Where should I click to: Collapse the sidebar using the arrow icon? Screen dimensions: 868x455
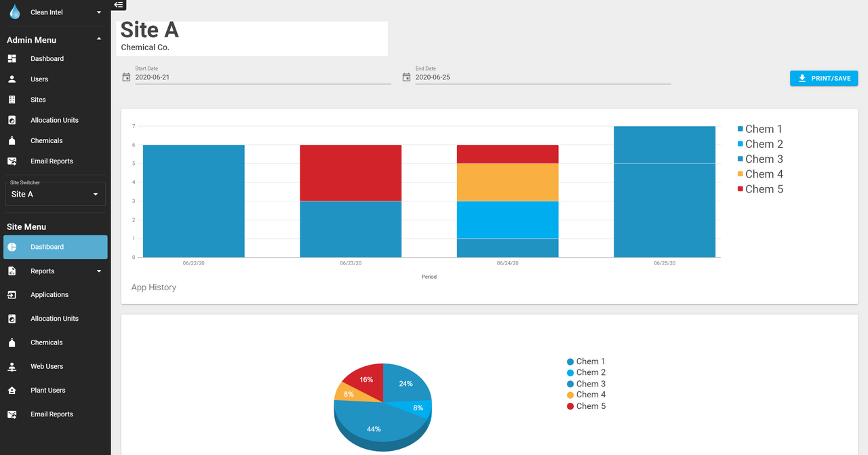118,5
